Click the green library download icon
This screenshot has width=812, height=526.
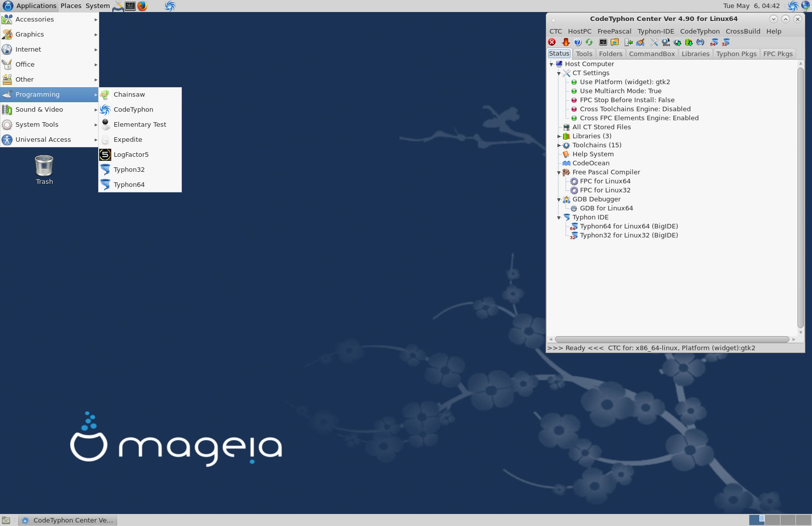(x=689, y=42)
